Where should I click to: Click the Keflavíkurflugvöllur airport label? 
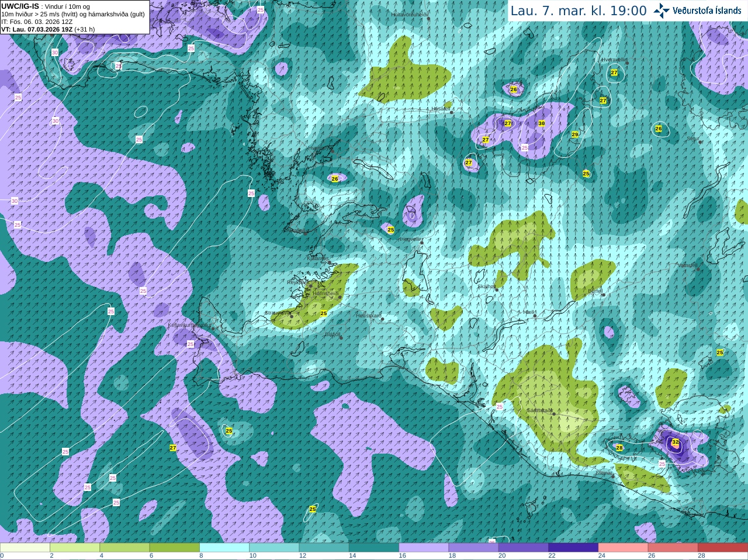click(189, 324)
